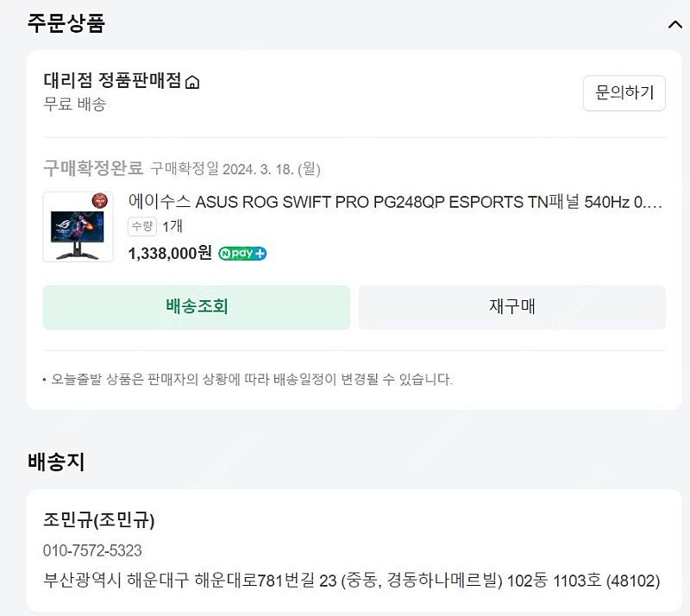Image resolution: width=690 pixels, height=616 pixels.
Task: Click the 재구매 repurchase button
Action: point(509,306)
